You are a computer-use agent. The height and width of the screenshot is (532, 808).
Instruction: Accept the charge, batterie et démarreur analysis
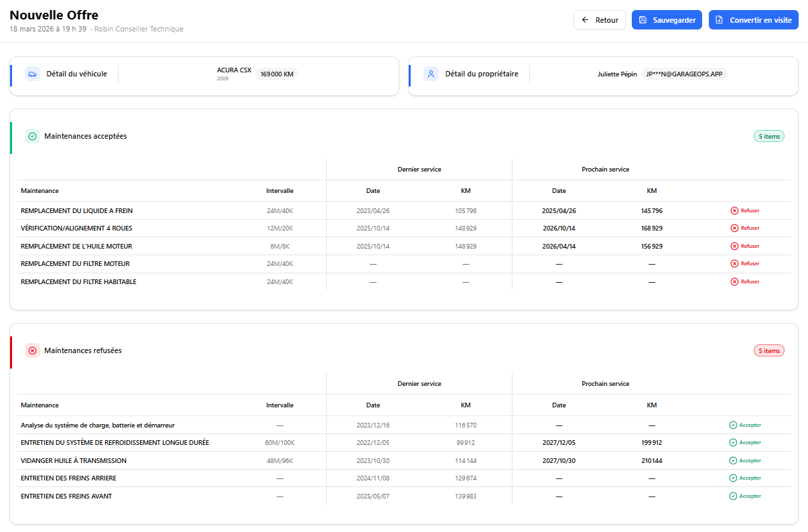pos(745,425)
